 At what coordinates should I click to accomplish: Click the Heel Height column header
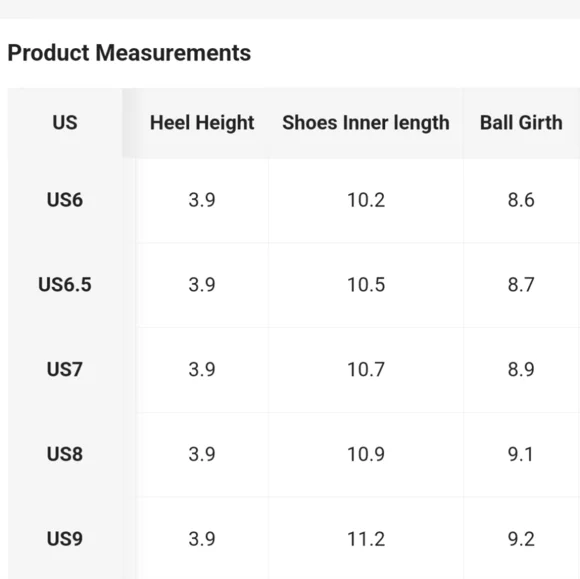[202, 123]
